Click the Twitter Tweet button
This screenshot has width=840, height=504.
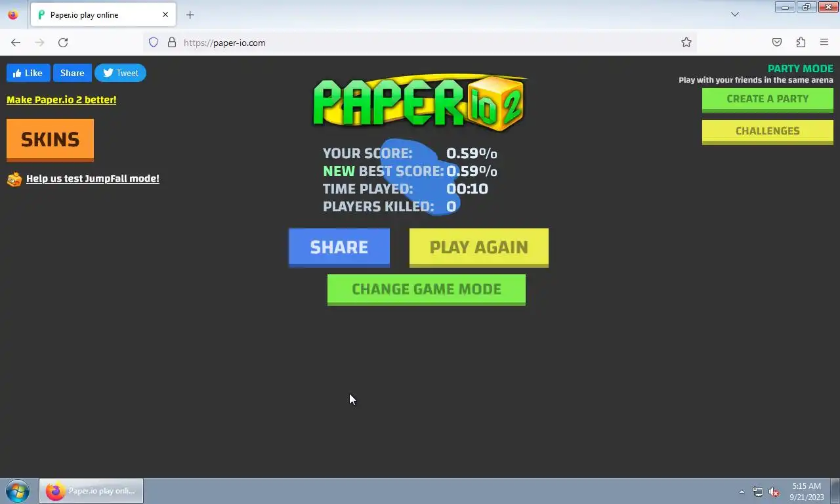pyautogui.click(x=120, y=73)
